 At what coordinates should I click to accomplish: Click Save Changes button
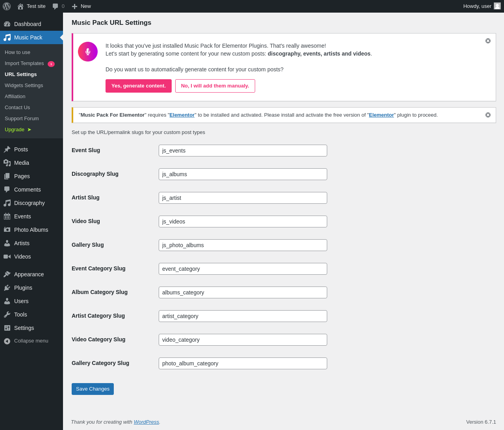coord(93,389)
